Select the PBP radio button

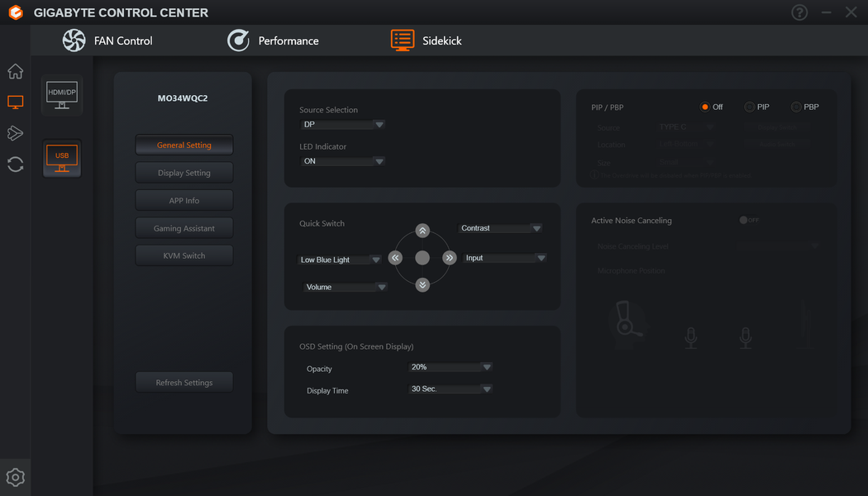[796, 107]
